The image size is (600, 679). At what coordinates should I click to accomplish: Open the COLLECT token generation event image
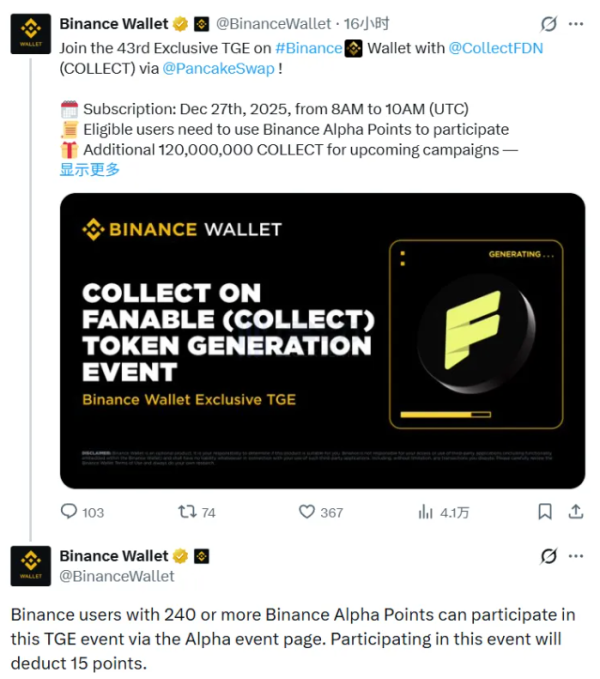point(322,340)
